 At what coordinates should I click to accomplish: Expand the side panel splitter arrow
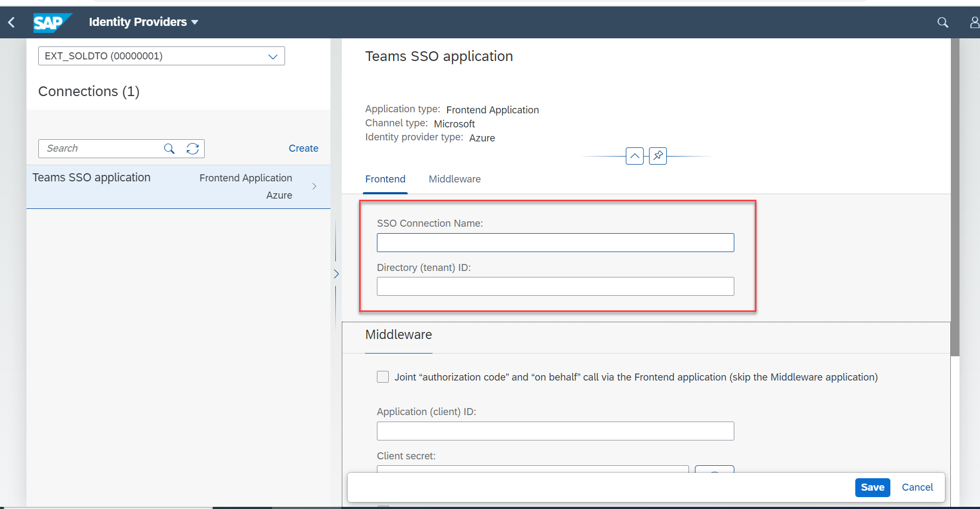336,274
